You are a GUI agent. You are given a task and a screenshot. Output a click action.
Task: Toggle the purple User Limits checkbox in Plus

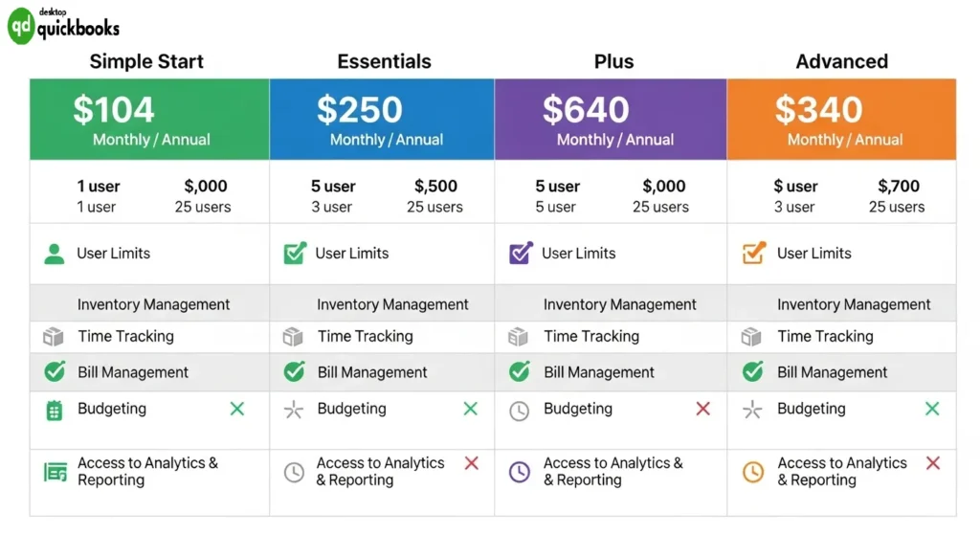tap(521, 254)
